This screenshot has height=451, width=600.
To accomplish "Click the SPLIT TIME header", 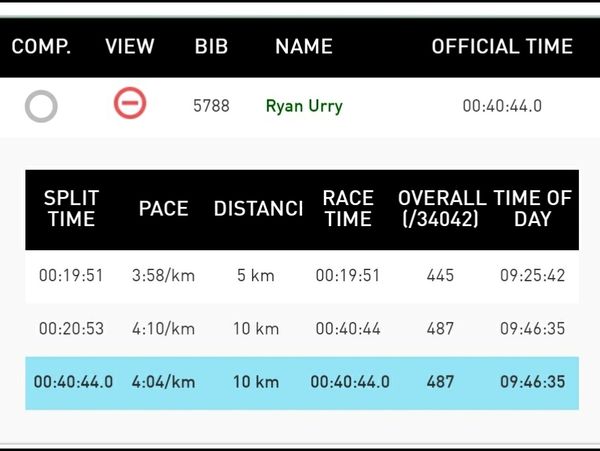I will pos(71,208).
